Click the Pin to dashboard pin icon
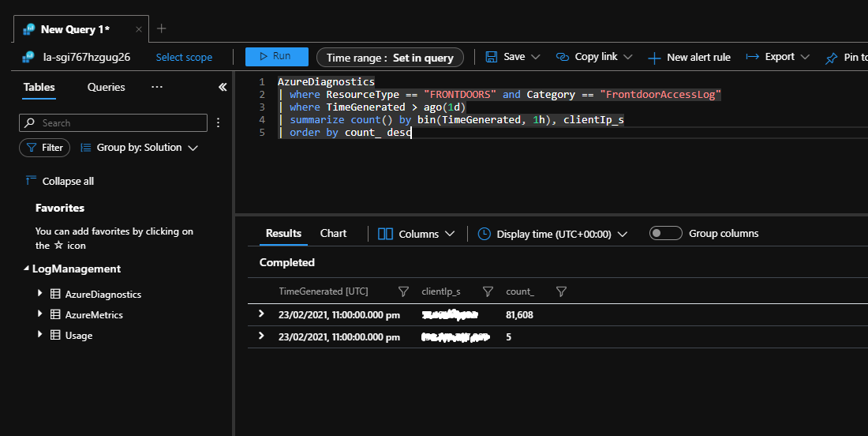This screenshot has width=868, height=436. (x=831, y=58)
